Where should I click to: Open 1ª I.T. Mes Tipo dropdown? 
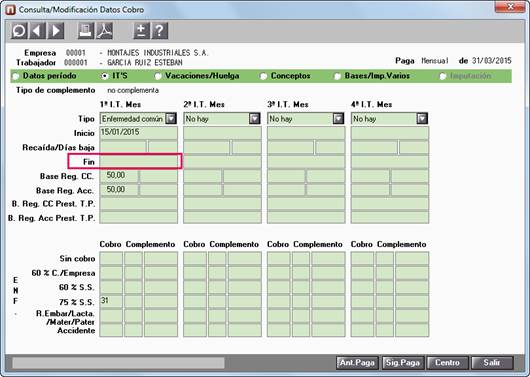(171, 119)
